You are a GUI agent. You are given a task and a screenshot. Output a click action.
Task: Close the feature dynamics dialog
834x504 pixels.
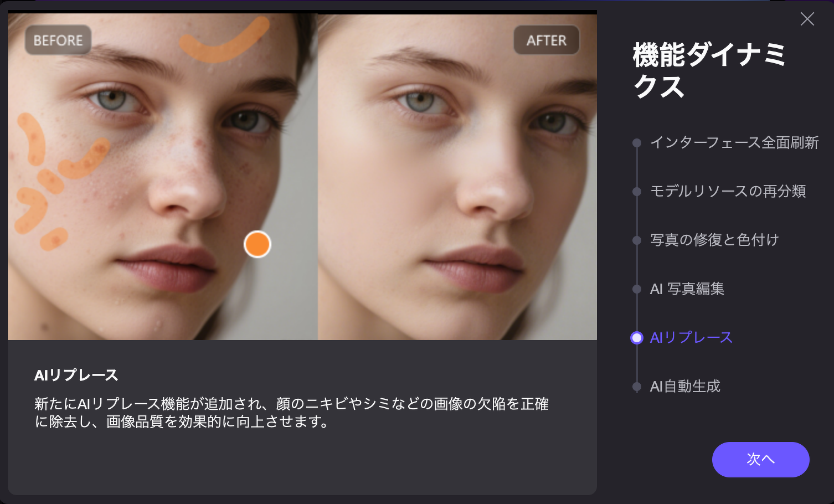[x=807, y=19]
